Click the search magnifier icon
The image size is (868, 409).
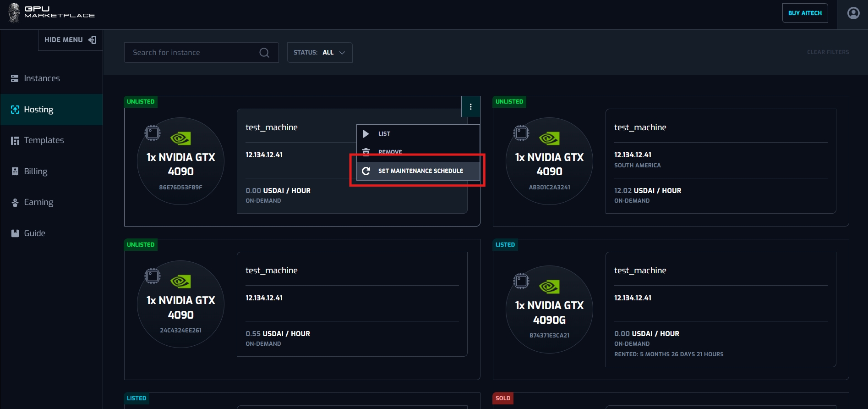(264, 53)
